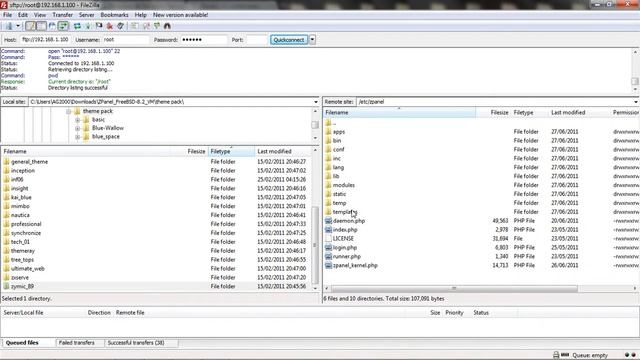640x360 pixels.
Task: Click the lock encryption icon in status bar
Action: point(556,355)
